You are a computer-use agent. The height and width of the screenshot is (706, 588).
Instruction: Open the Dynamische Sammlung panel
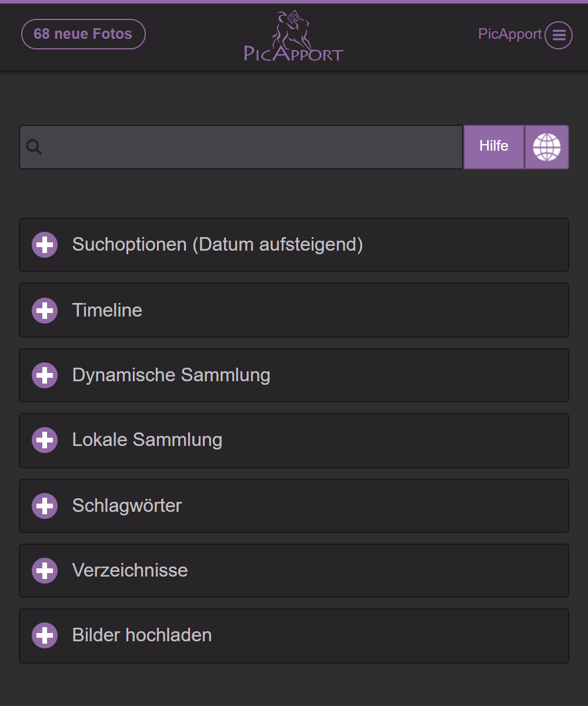coord(171,375)
